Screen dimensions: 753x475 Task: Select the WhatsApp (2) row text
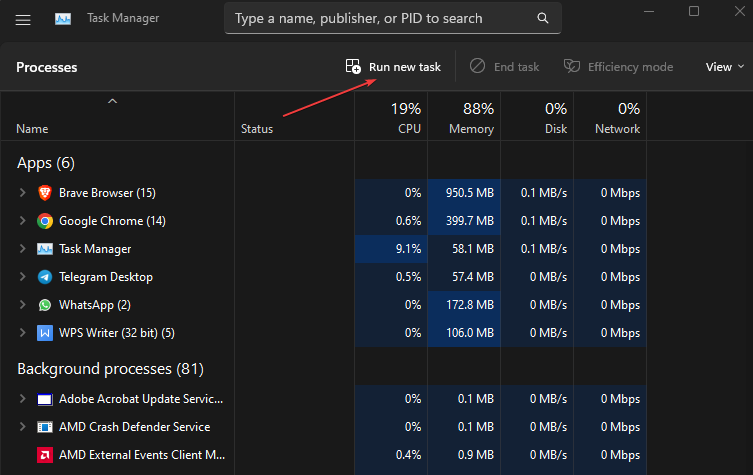click(x=95, y=305)
